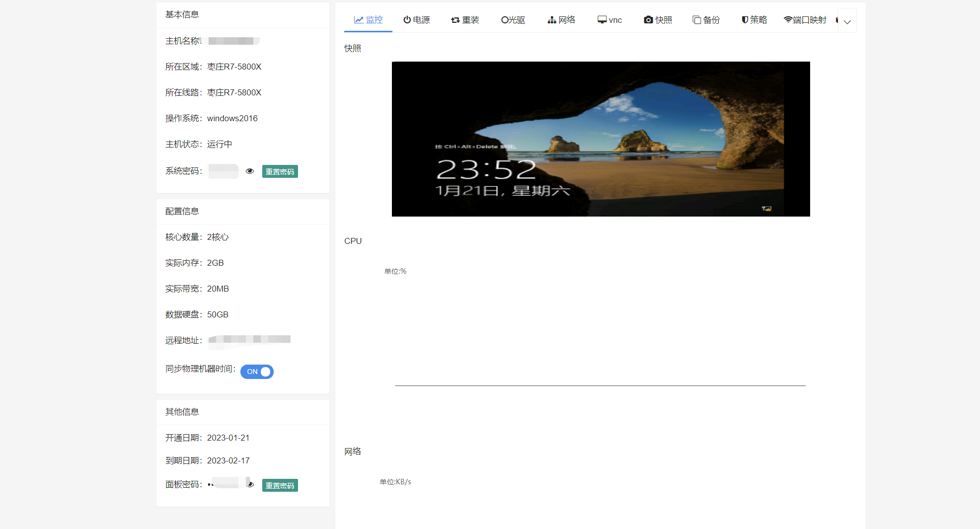Viewport: 980px width, 529px height.
Task: Select the 策略 policy tab
Action: coord(754,20)
